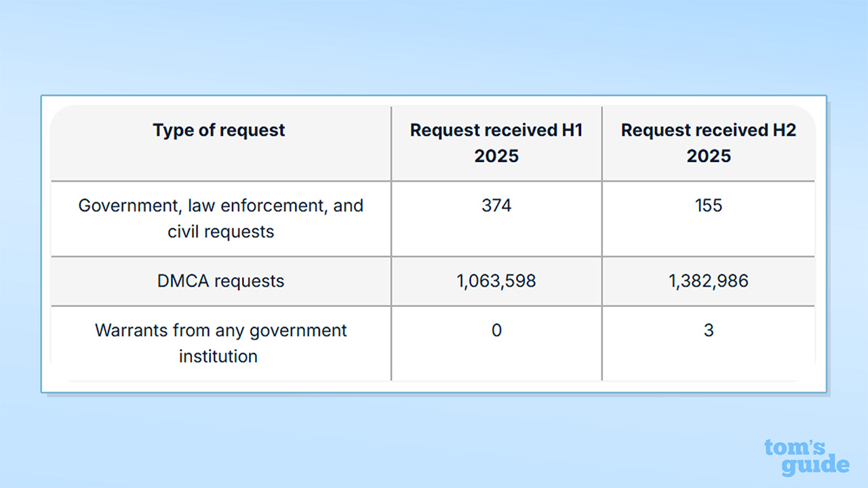Click "2025" under the Request received H2 header
The height and width of the screenshot is (488, 868).
(x=709, y=156)
